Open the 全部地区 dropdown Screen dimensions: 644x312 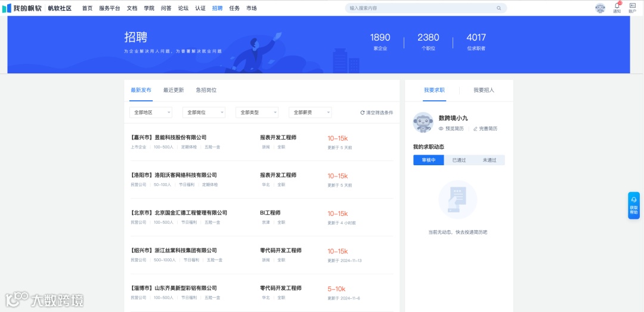(151, 112)
